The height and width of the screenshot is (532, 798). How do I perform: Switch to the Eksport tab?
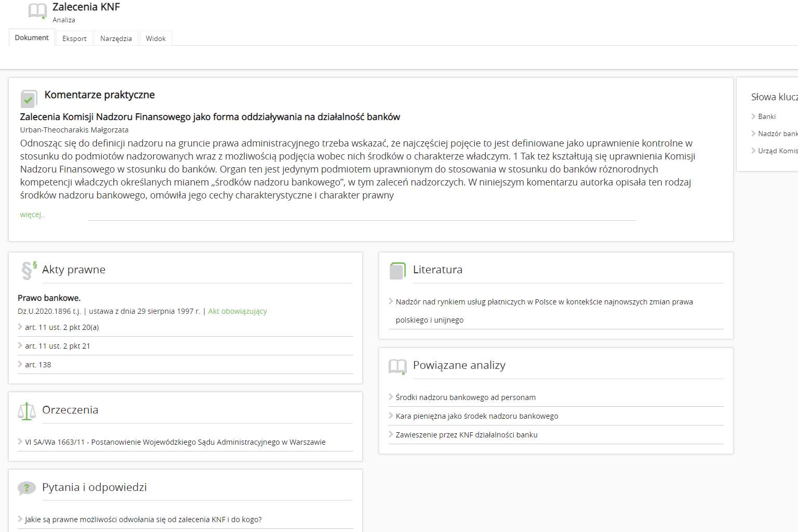(74, 38)
